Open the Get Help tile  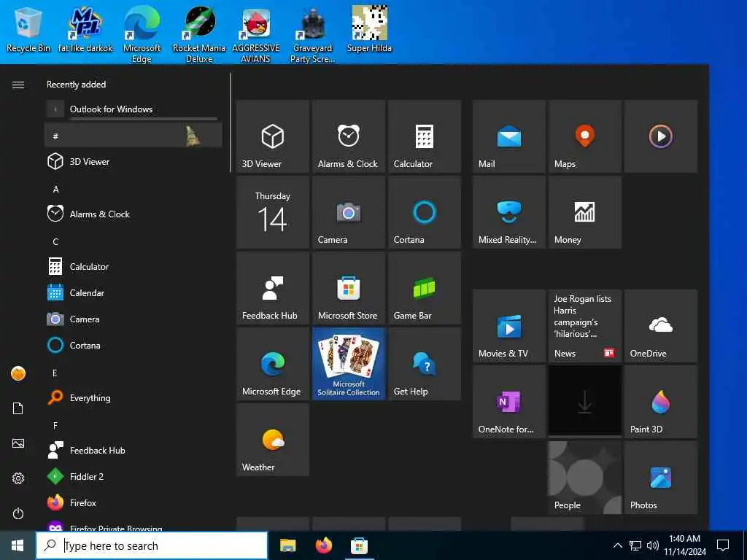click(x=424, y=363)
